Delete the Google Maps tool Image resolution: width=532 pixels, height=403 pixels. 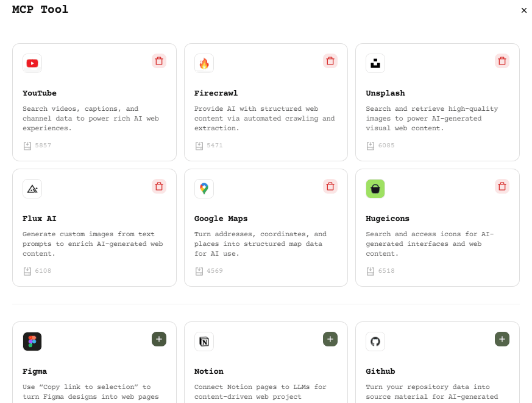pyautogui.click(x=330, y=186)
